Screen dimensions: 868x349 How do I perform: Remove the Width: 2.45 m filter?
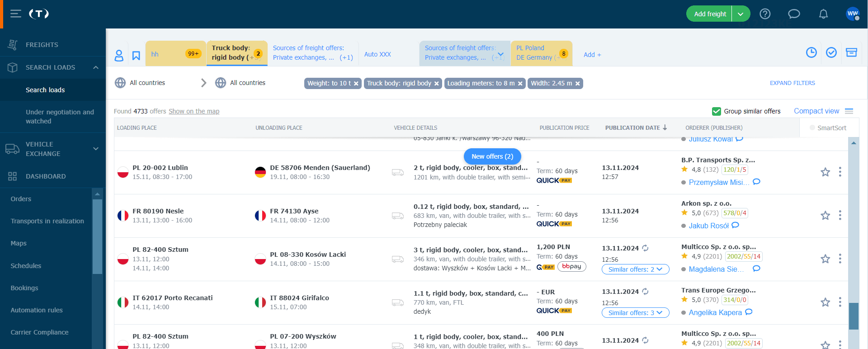[x=578, y=84]
